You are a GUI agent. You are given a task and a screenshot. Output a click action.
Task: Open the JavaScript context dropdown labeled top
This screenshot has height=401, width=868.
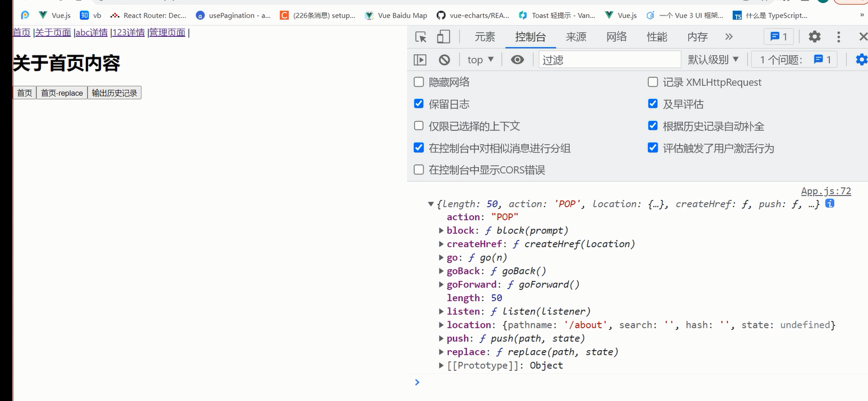coord(479,59)
